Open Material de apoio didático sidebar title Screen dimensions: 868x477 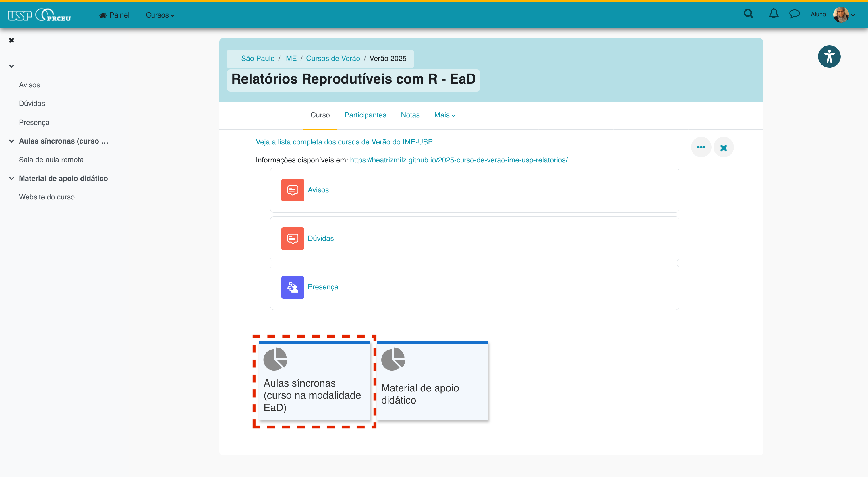[63, 179]
